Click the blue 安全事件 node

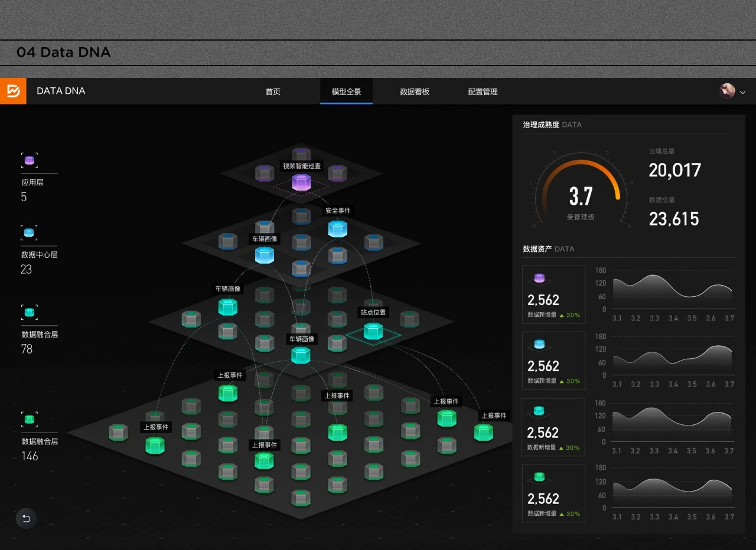[337, 228]
